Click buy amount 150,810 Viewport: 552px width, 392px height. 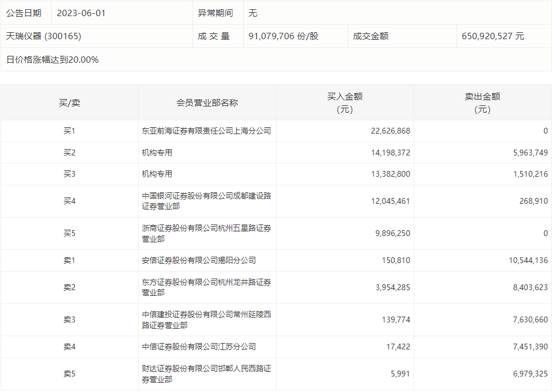(396, 260)
